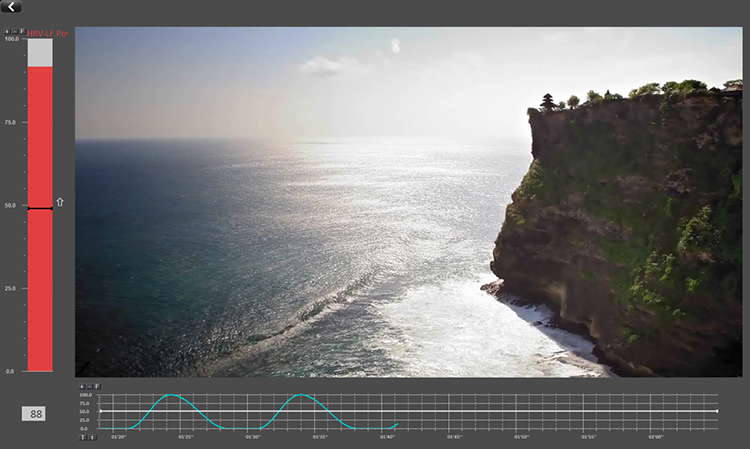Click the threshold arrow beside the red bar
Screen dimensions: 750x449
59,203
